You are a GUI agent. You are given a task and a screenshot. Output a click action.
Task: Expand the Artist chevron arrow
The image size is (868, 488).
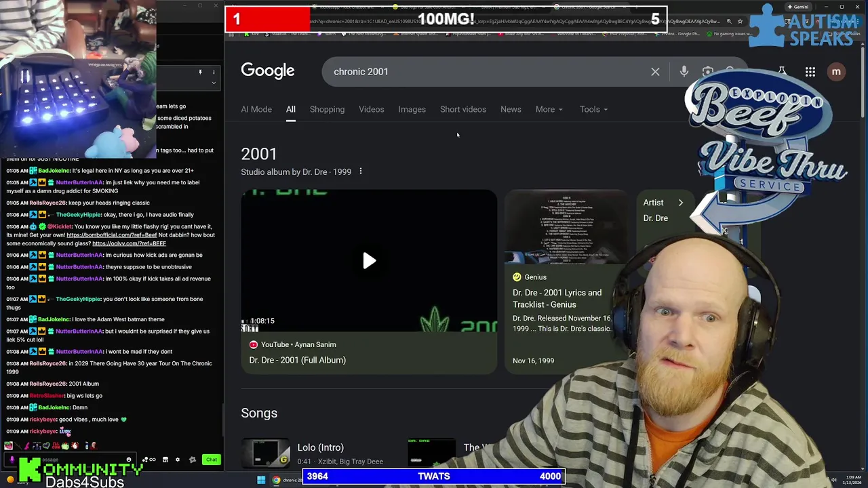pos(681,203)
